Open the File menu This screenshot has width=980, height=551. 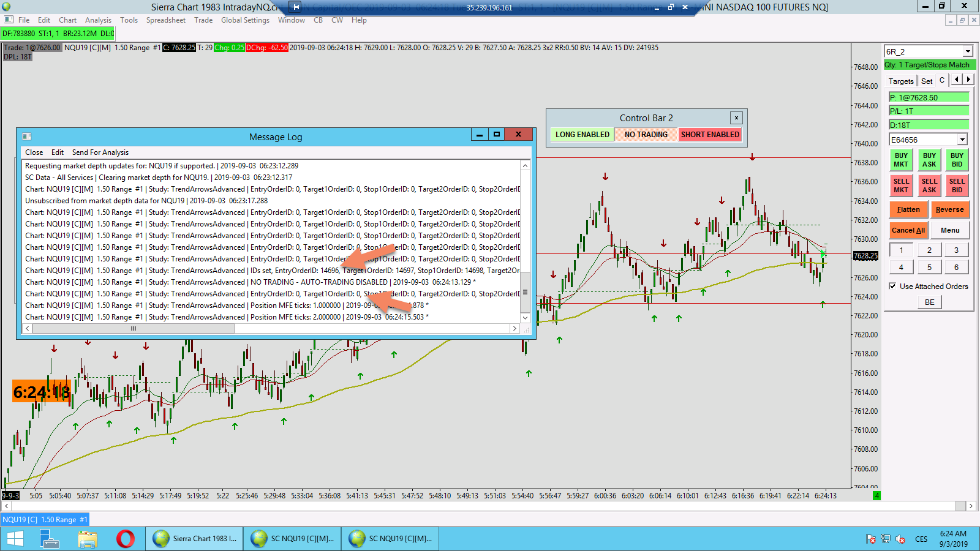(x=24, y=20)
